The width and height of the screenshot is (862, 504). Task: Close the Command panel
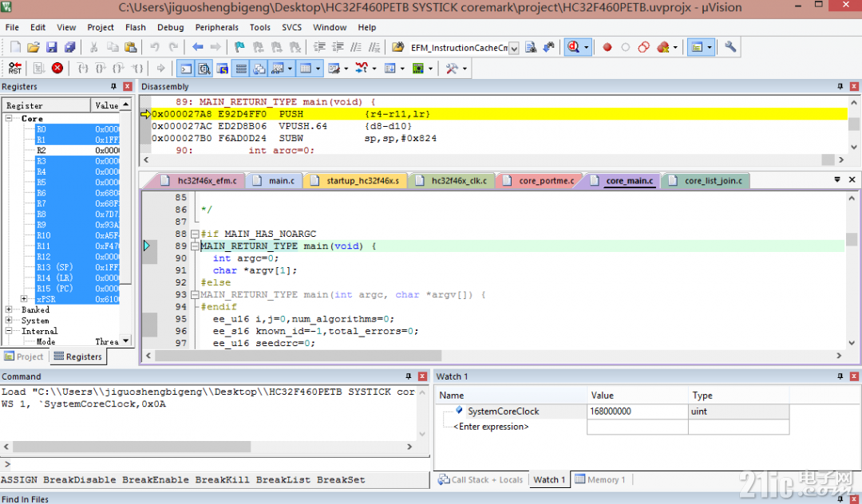tap(422, 376)
